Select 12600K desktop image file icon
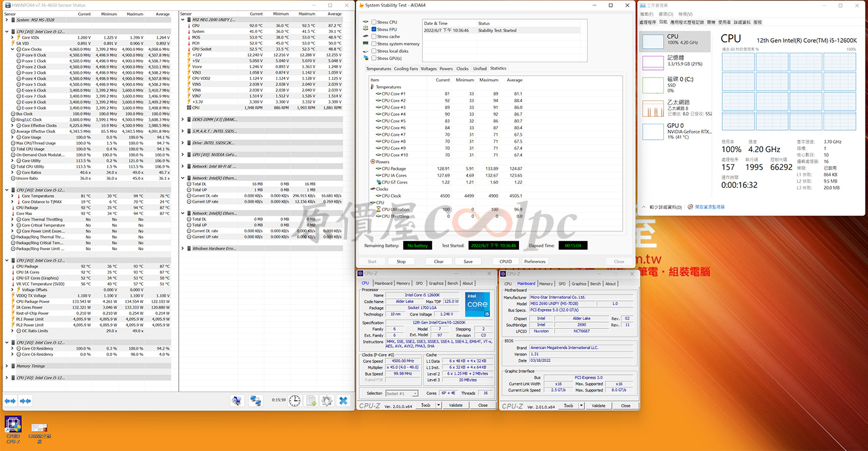Screen dimensions: 868x451 pyautogui.click(x=39, y=433)
